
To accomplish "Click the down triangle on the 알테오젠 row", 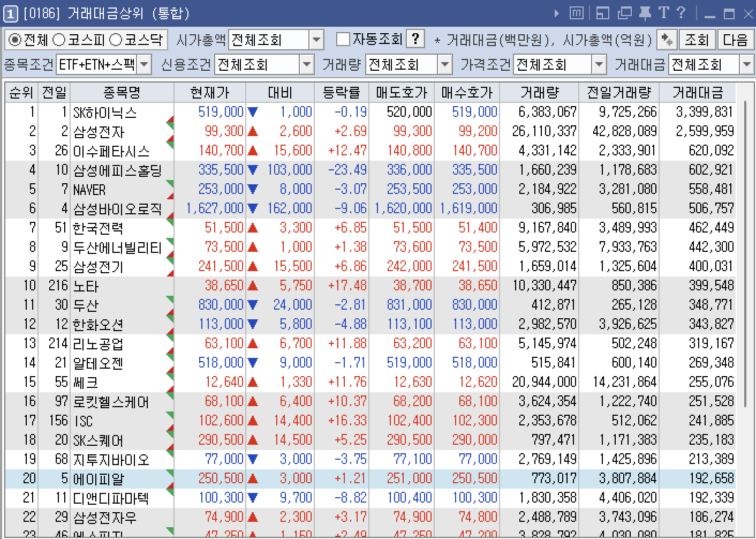I will [x=253, y=363].
